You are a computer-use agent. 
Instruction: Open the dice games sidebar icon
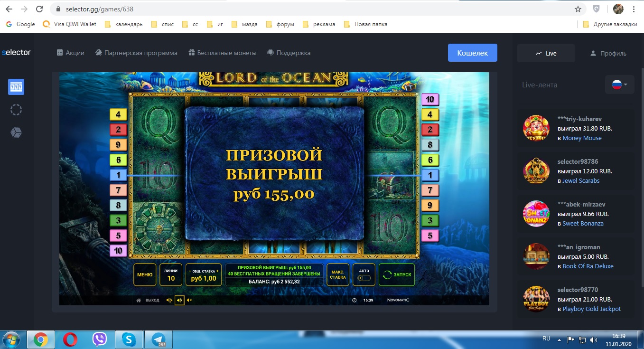16,132
